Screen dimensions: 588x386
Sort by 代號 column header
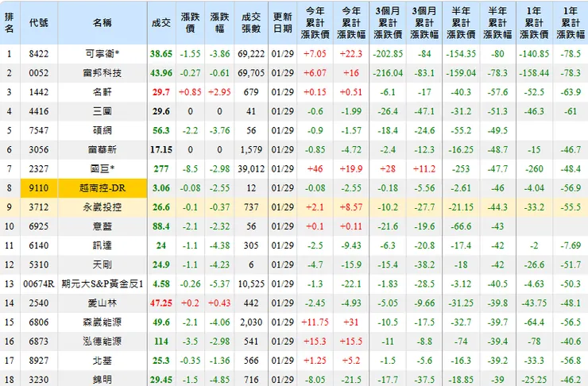39,23
